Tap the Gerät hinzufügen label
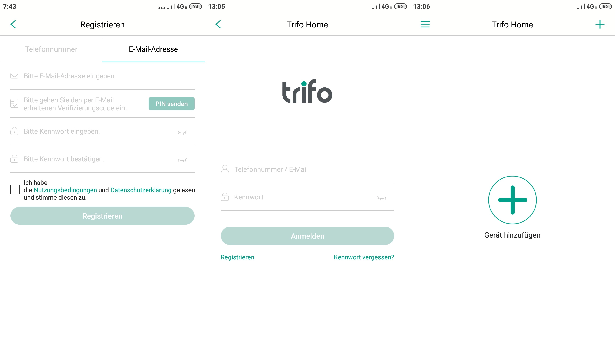 512,235
